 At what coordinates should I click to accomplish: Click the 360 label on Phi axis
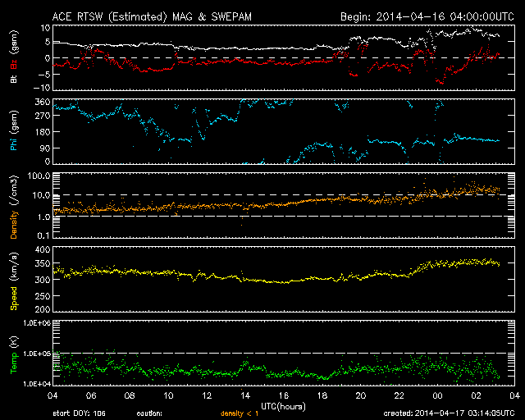pos(43,103)
